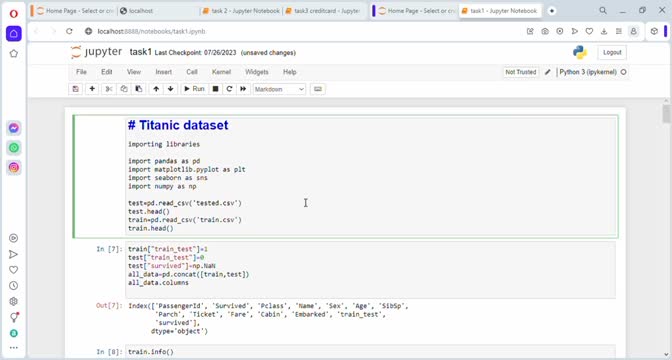This screenshot has height=360, width=672.
Task: Click the Logout button
Action: pos(612,52)
